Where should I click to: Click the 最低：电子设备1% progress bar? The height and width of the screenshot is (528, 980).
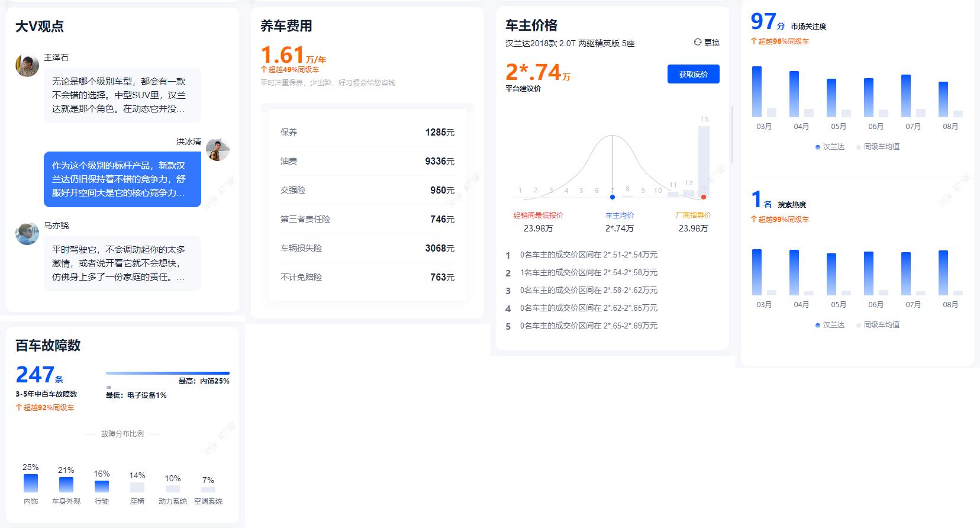108,388
